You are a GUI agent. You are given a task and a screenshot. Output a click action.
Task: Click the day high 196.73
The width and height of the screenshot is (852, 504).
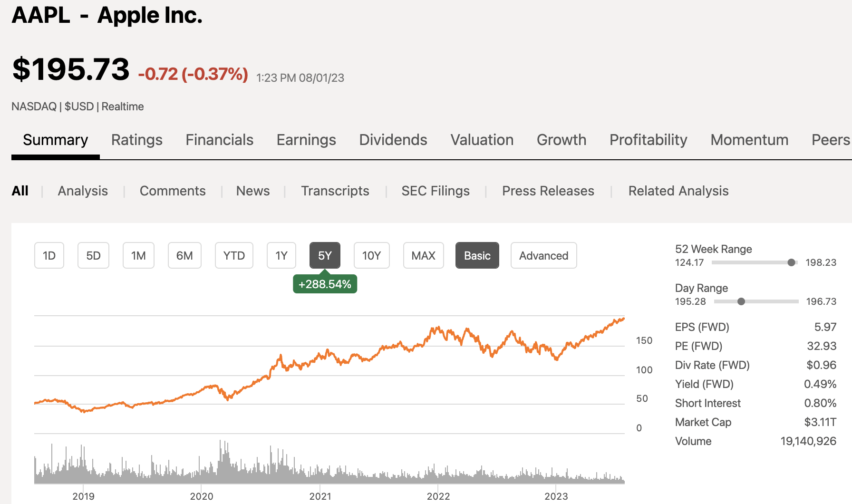coord(821,301)
